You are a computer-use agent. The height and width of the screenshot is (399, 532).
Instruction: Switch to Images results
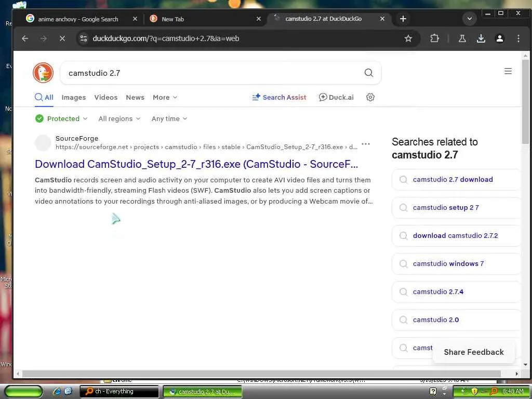coord(74,97)
